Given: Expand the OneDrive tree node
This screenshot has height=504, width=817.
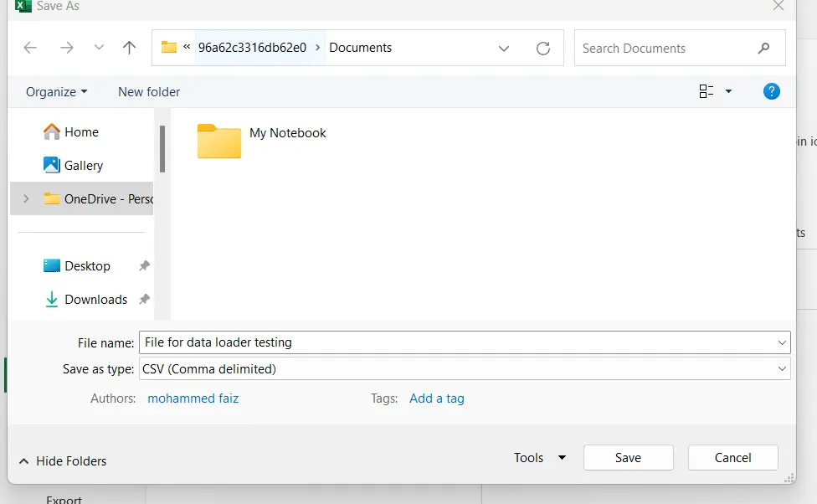Looking at the screenshot, I should click(x=26, y=199).
